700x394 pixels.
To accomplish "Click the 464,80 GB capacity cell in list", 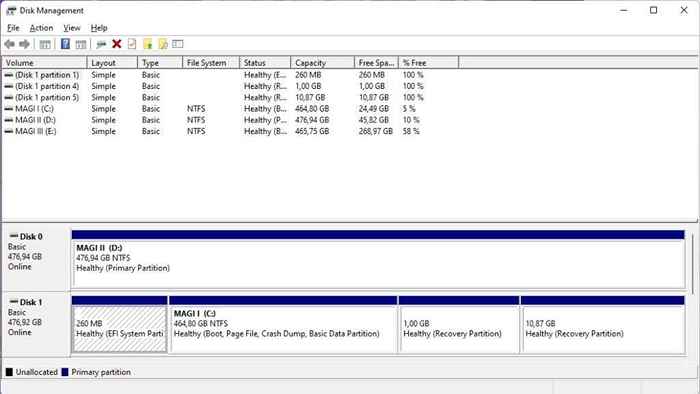I will coord(312,108).
